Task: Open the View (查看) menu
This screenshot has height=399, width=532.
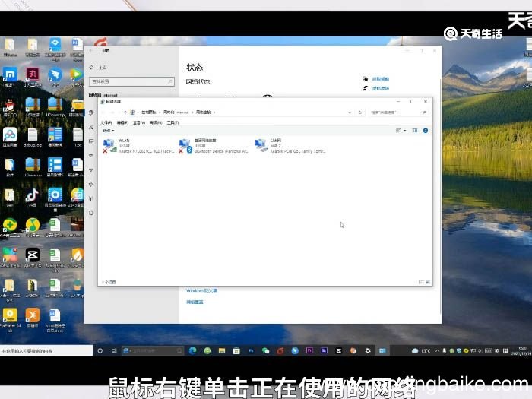Action: (139, 122)
